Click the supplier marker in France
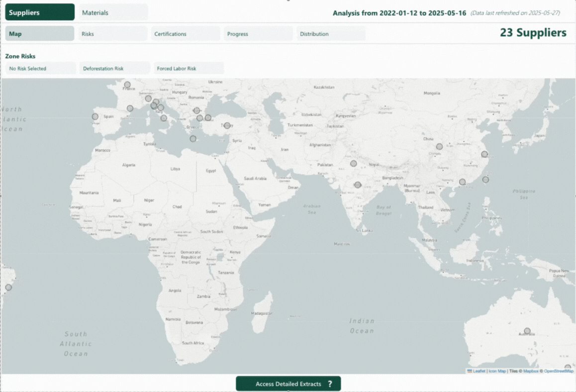Image resolution: width=576 pixels, height=392 pixels. point(127,85)
